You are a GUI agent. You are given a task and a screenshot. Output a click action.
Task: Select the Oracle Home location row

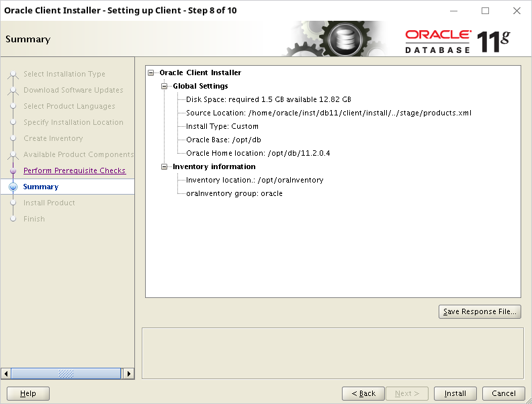coord(258,153)
